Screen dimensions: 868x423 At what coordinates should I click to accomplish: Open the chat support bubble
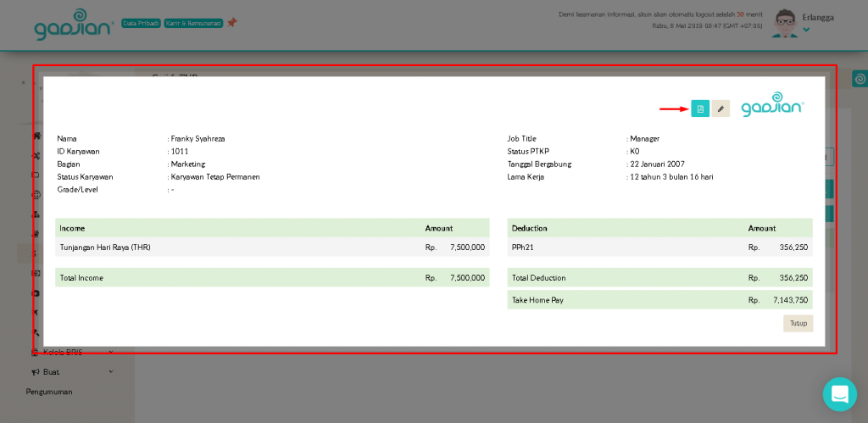(x=839, y=394)
